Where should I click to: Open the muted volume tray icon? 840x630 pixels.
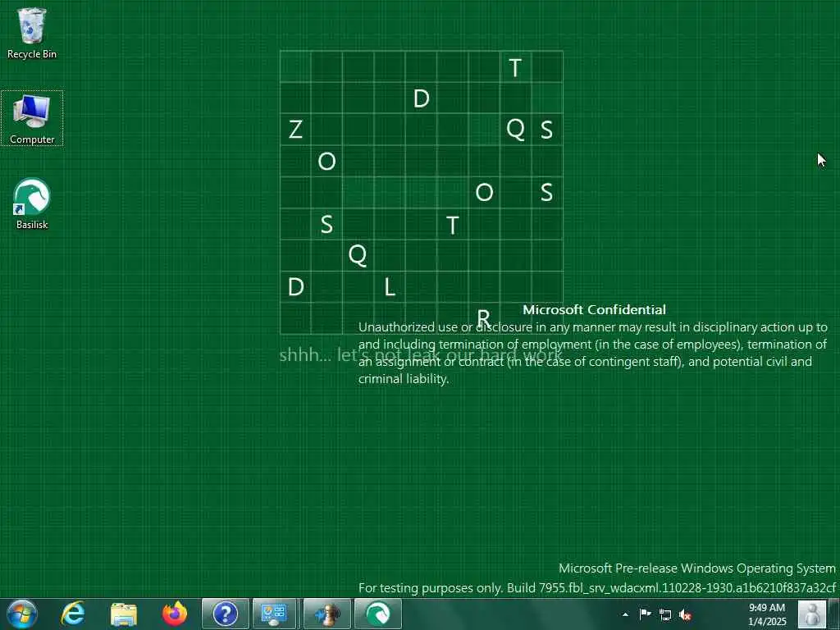click(x=685, y=614)
